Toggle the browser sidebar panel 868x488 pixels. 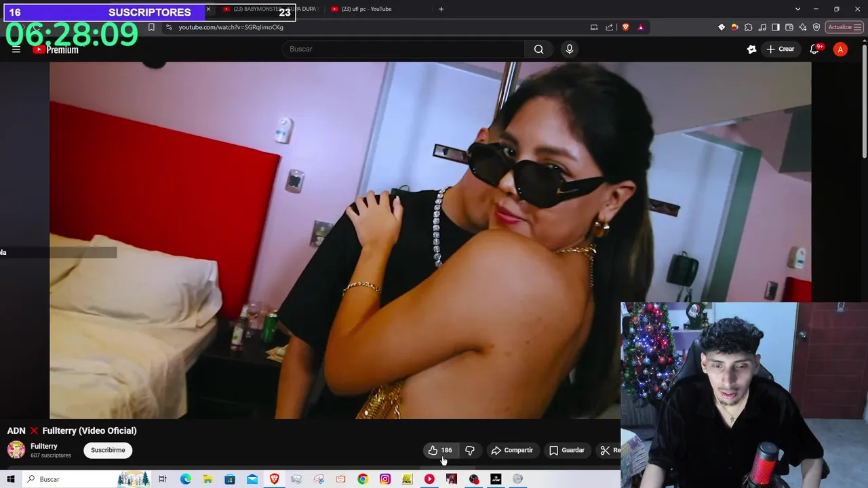coord(776,27)
